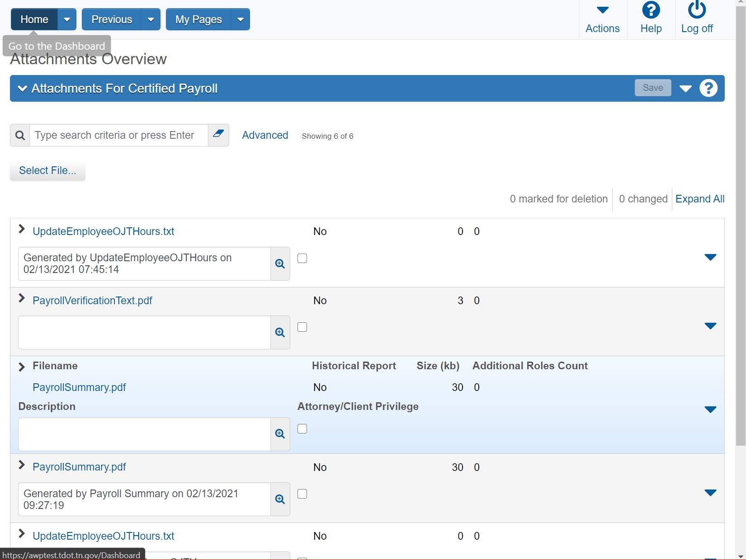Click Select File... button
Viewport: 746px width, 560px height.
[47, 170]
